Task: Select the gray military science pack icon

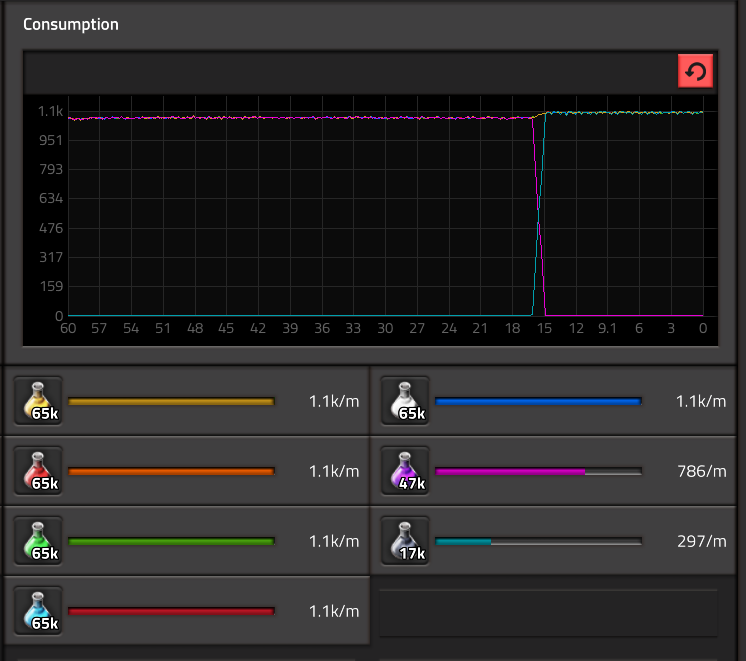Action: point(405,541)
